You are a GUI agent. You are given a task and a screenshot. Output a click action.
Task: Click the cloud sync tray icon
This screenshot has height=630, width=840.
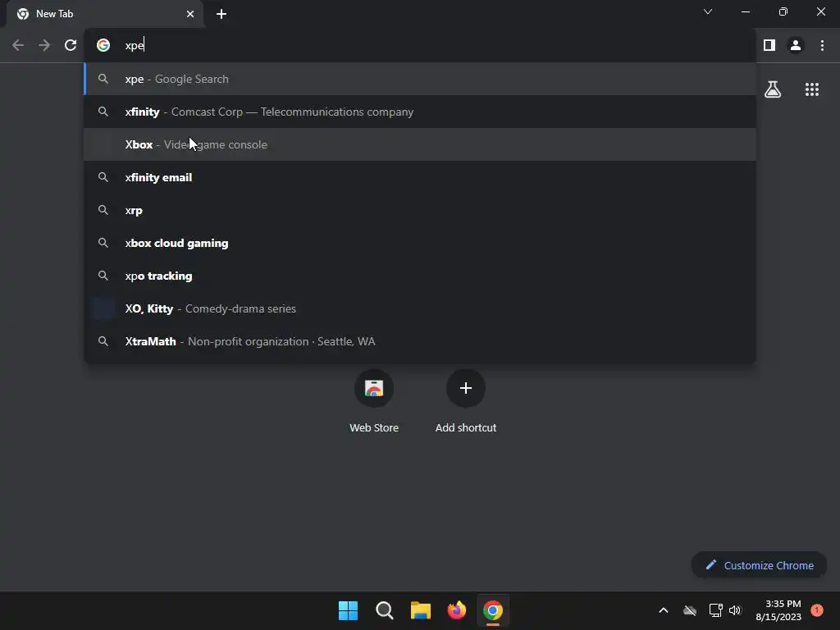pos(690,610)
